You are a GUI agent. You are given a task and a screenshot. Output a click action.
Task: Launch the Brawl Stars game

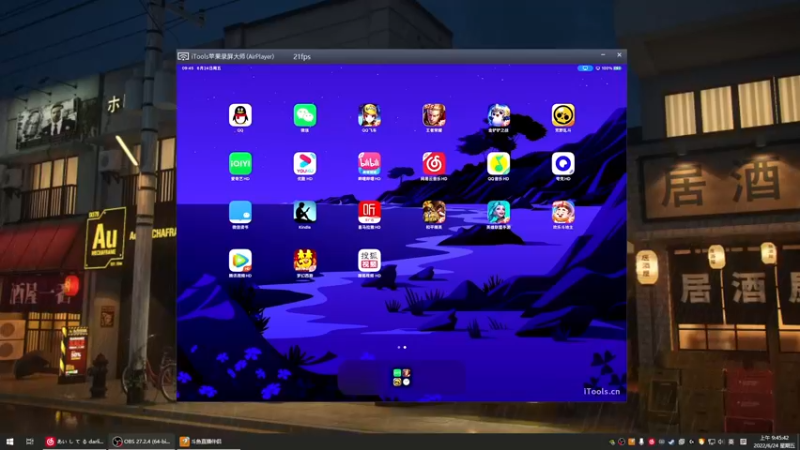tap(563, 115)
